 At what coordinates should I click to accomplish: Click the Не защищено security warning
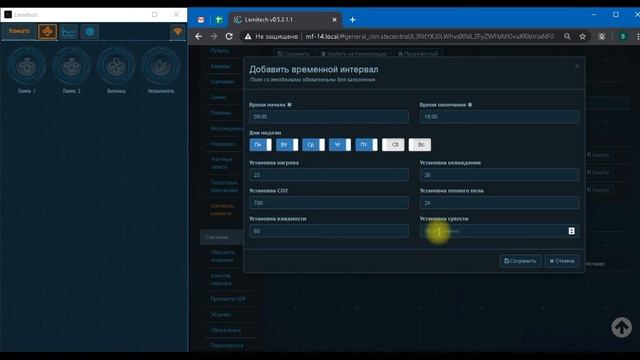(271, 36)
